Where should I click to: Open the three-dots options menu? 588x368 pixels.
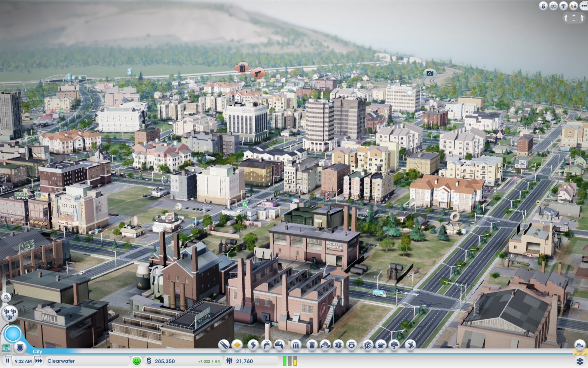click(x=584, y=6)
